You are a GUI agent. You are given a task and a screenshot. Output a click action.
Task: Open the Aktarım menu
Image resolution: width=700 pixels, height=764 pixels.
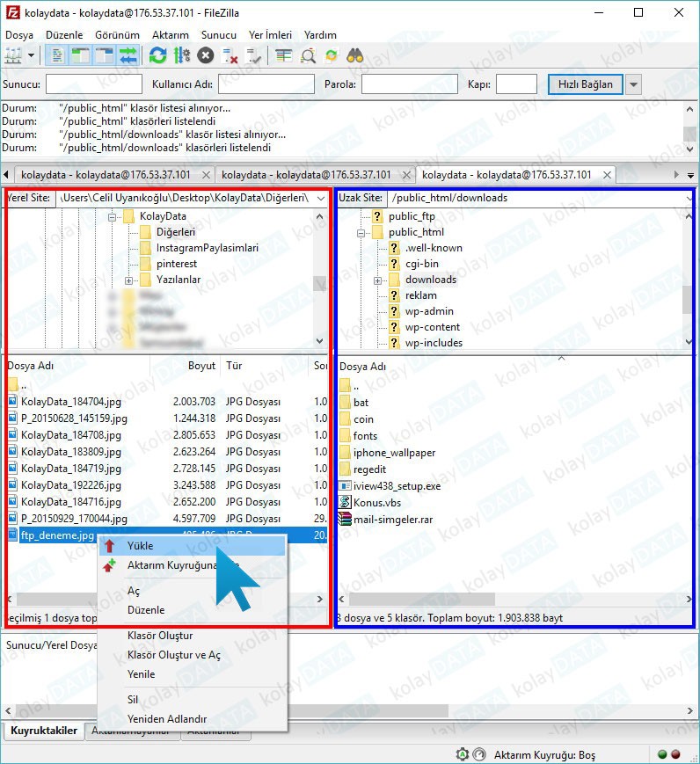pyautogui.click(x=170, y=35)
